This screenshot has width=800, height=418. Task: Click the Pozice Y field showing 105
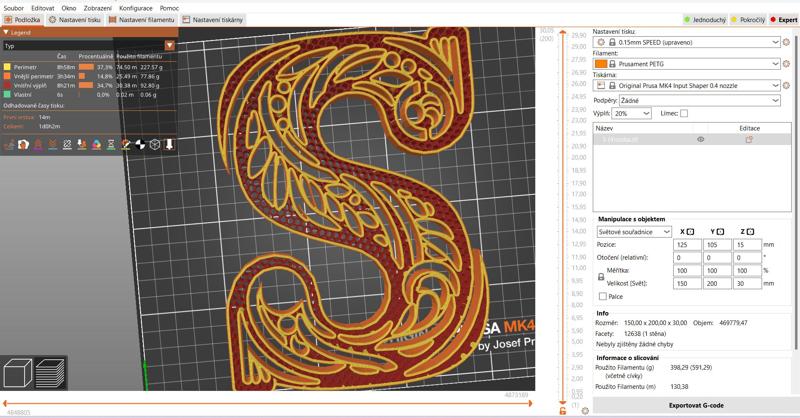pos(717,244)
